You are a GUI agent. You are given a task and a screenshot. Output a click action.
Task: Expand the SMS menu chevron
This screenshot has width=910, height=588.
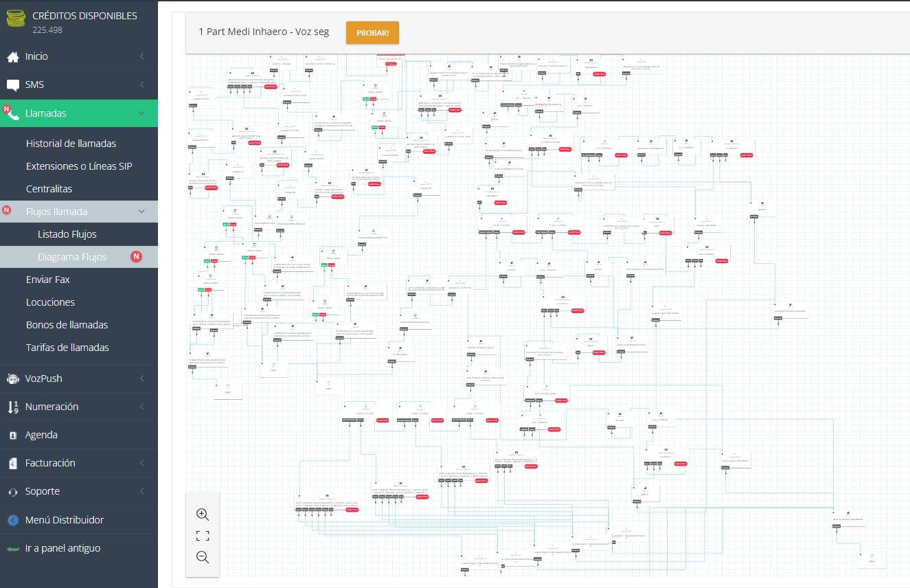tap(141, 84)
